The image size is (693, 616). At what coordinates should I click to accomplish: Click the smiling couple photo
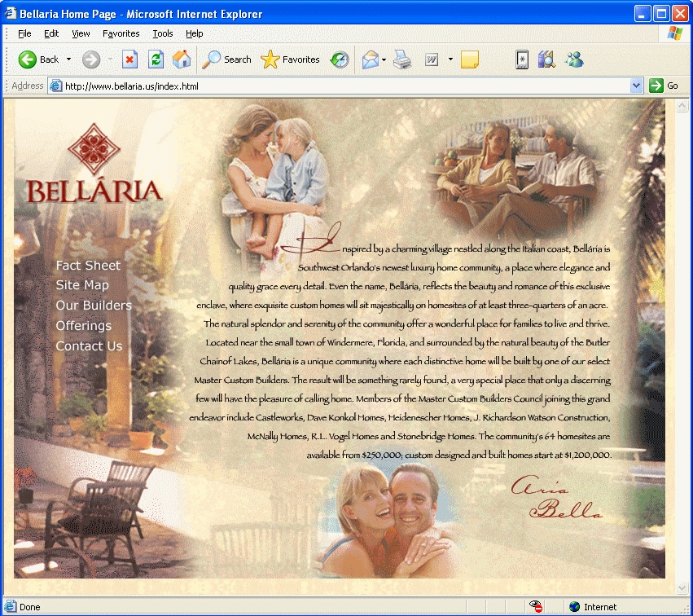(391, 520)
